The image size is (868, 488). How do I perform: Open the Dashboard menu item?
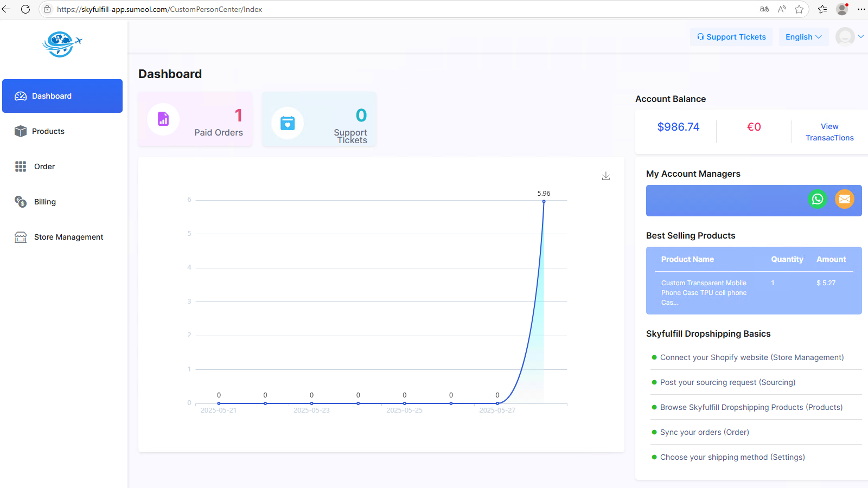(x=62, y=96)
